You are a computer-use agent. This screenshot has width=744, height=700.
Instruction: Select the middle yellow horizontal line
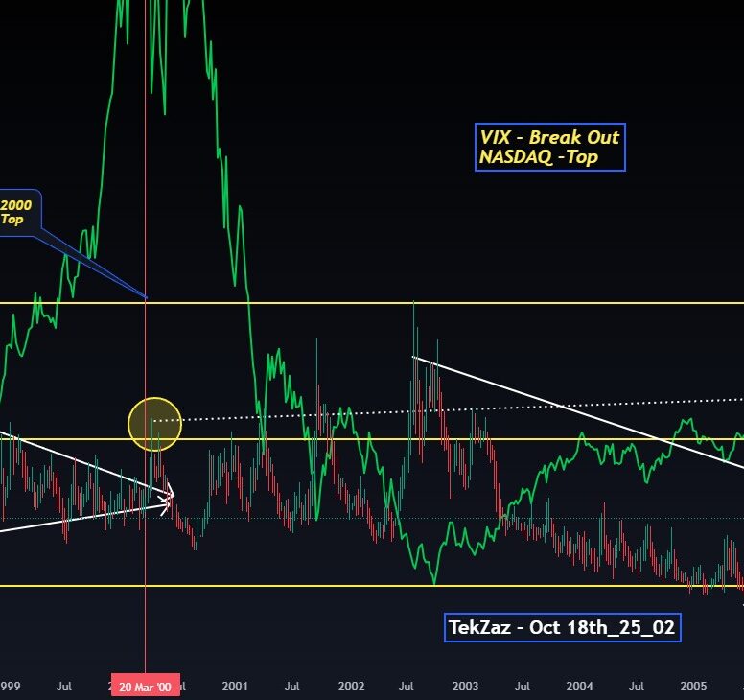click(x=537, y=439)
